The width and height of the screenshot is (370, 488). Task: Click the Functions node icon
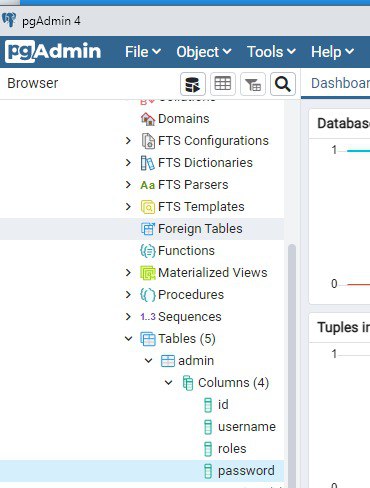click(x=148, y=251)
